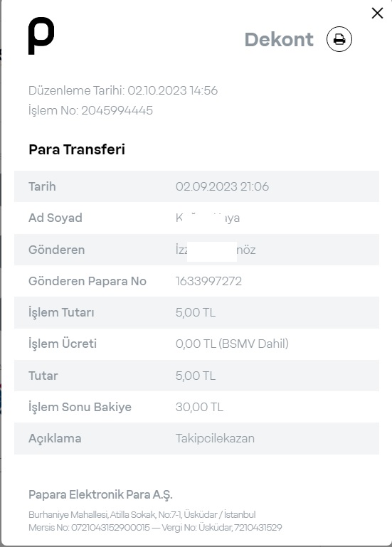The width and height of the screenshot is (392, 547).
Task: Click the Papara logo at top left
Action: pyautogui.click(x=41, y=36)
